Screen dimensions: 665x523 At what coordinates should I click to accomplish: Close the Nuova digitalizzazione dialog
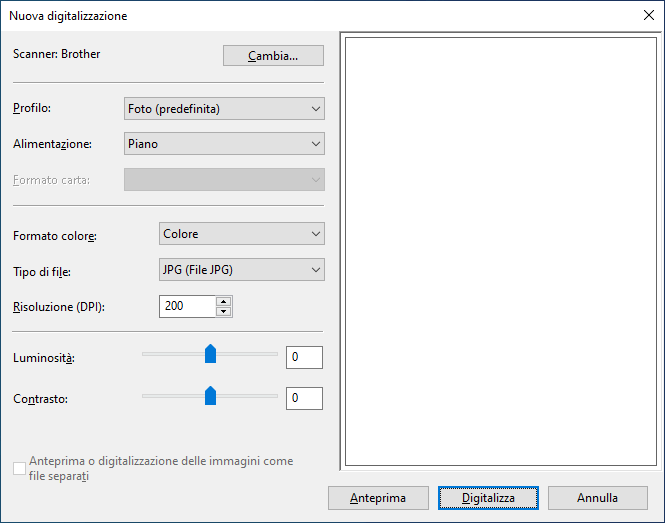point(647,16)
